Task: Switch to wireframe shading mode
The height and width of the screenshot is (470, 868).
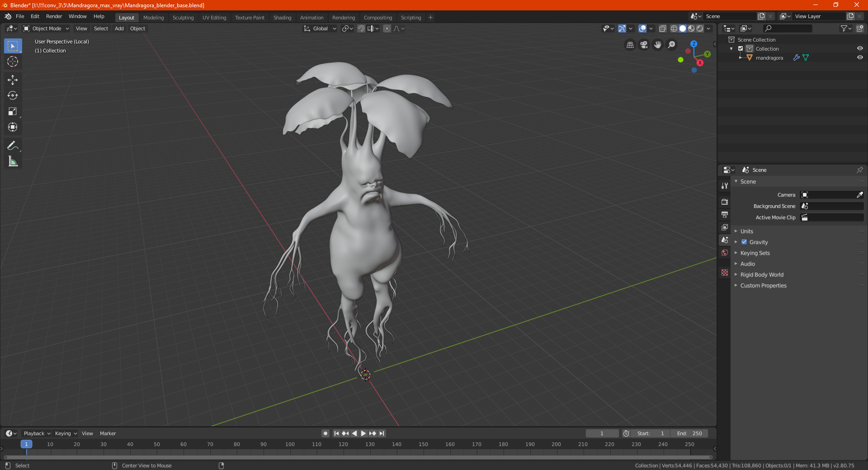Action: pyautogui.click(x=674, y=28)
